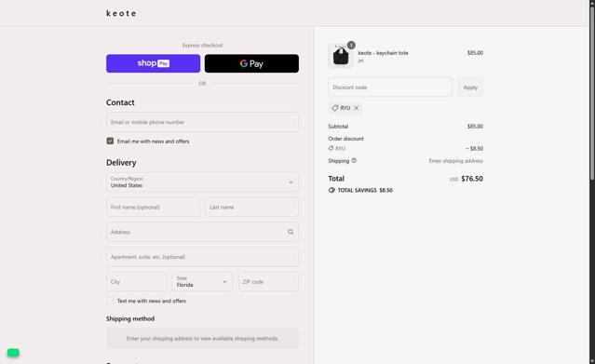Click the 'keote - keychain tote' product name
This screenshot has width=595, height=364.
383,53
